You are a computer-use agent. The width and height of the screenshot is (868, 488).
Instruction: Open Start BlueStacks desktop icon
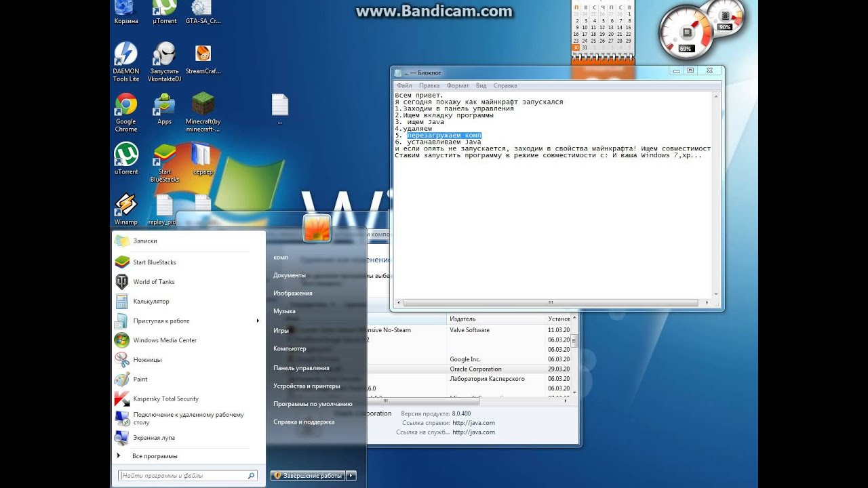[164, 163]
